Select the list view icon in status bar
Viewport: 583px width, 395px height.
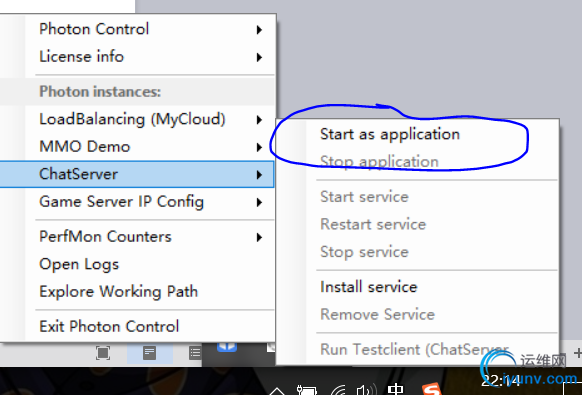click(195, 353)
